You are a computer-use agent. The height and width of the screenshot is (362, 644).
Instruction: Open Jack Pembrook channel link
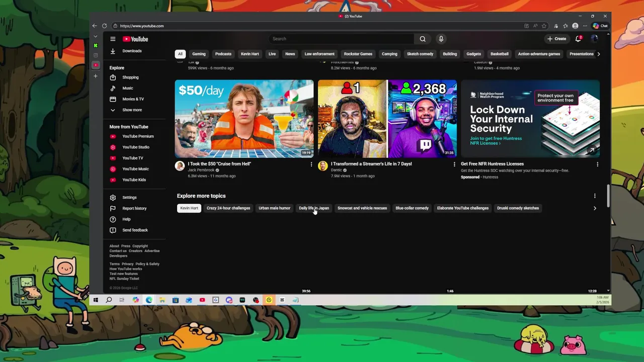[x=201, y=170]
